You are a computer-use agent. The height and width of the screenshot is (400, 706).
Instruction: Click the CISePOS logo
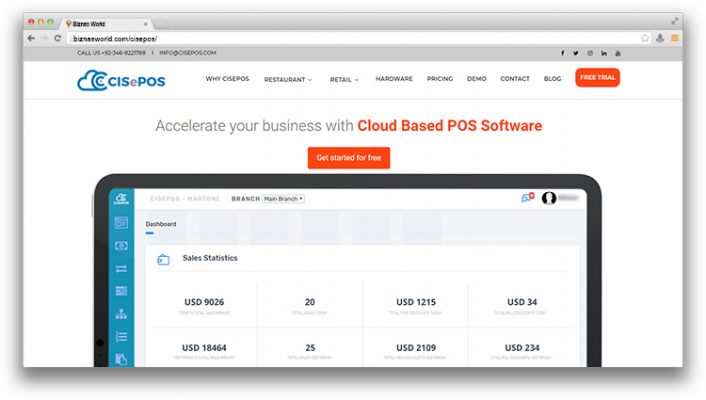coord(120,79)
